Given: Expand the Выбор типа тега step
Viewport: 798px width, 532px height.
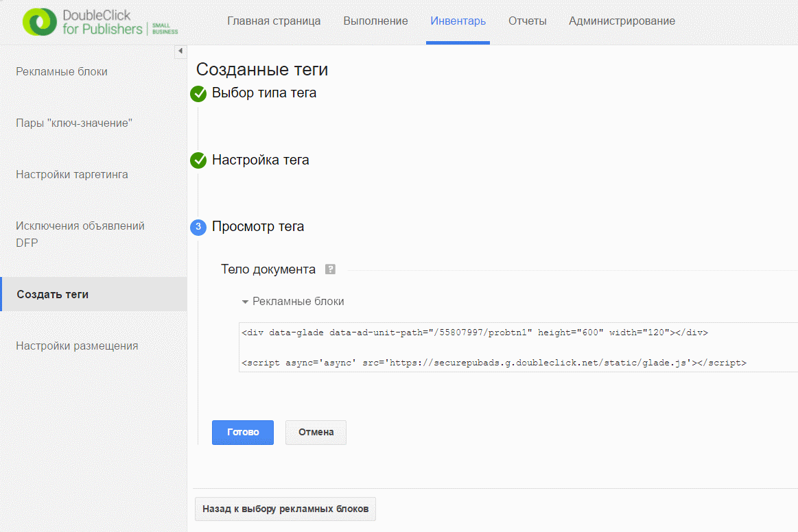Looking at the screenshot, I should [x=264, y=93].
